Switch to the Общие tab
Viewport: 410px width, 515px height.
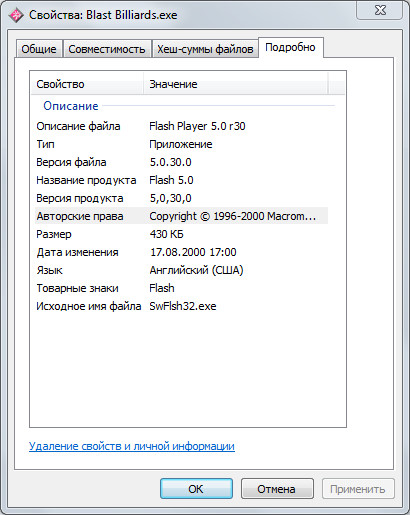pyautogui.click(x=39, y=49)
